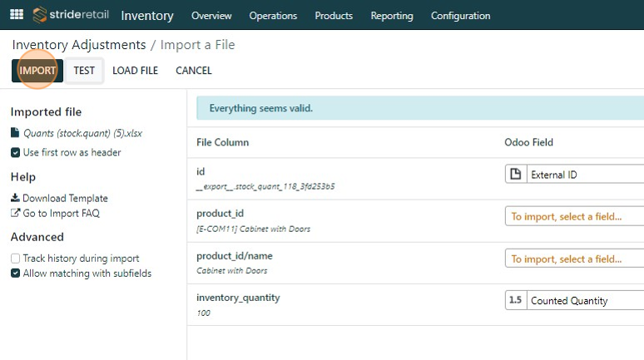Screen dimensions: 644x360
Task: Toggle Use first row as header
Action: (x=16, y=153)
